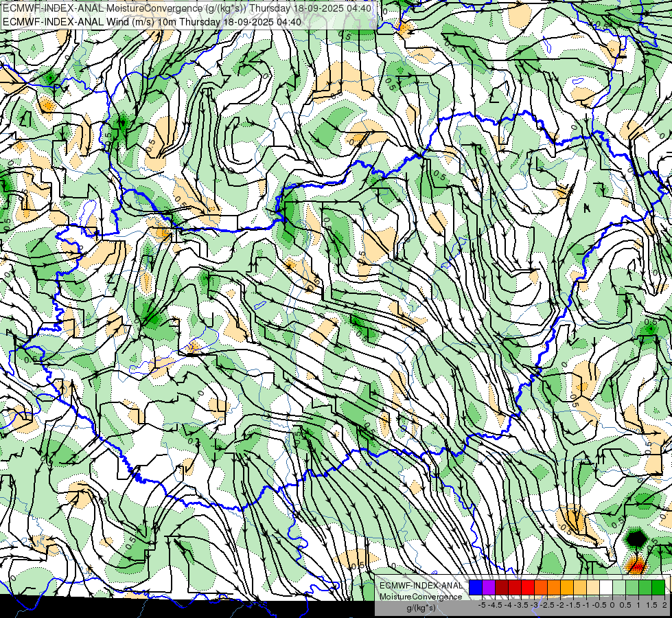The width and height of the screenshot is (672, 618).
Task: Click the pale cream legend swatch before white
Action: (593, 588)
